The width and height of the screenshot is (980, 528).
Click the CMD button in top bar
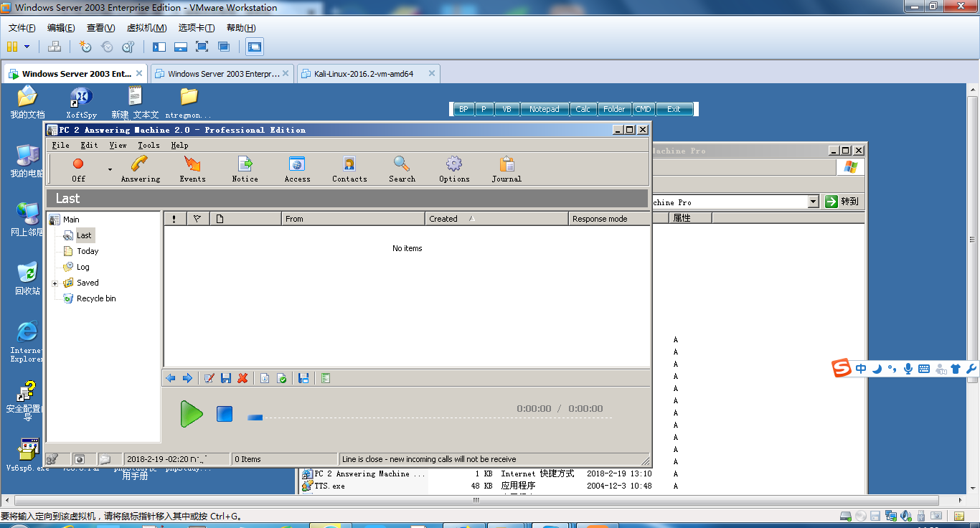coord(644,109)
